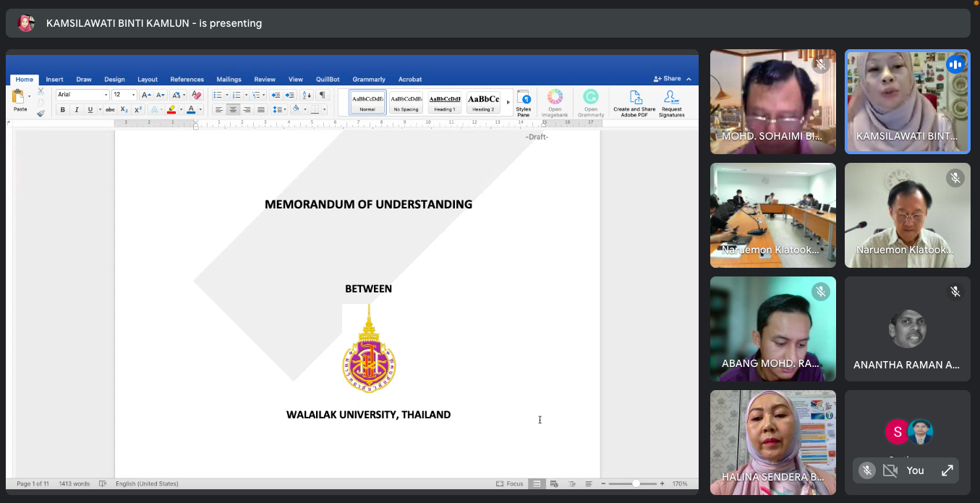Image resolution: width=980 pixels, height=503 pixels.
Task: Click the Share button
Action: pos(668,79)
